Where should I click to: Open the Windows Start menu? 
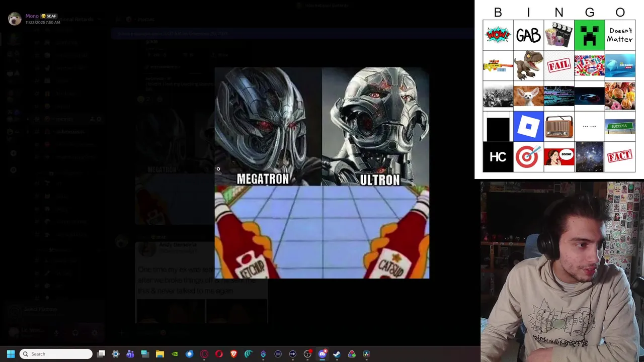click(11, 354)
